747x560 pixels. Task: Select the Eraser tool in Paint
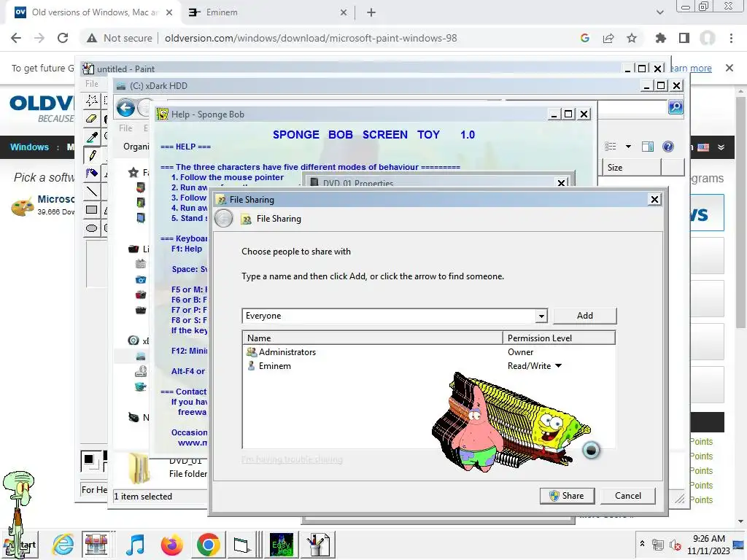pyautogui.click(x=91, y=119)
